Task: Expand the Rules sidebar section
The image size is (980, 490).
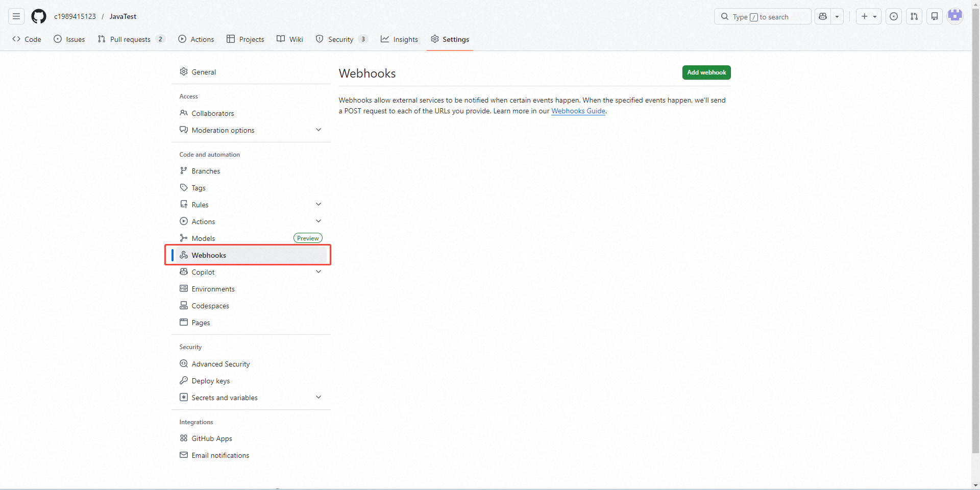Action: pyautogui.click(x=318, y=204)
